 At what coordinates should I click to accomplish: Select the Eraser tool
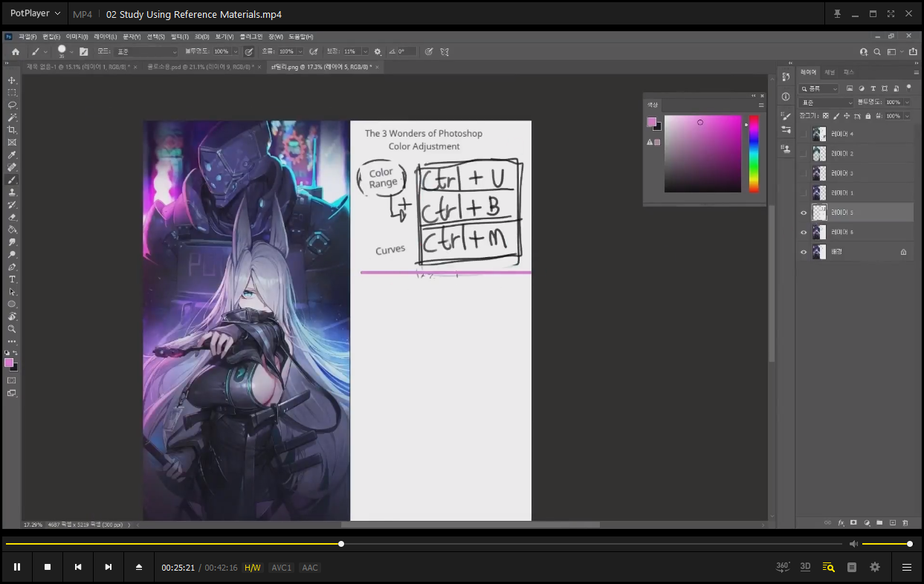coord(12,217)
